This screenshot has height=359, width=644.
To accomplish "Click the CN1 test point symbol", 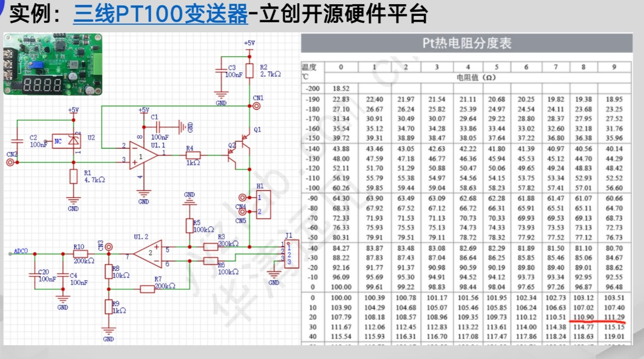I will click(256, 105).
